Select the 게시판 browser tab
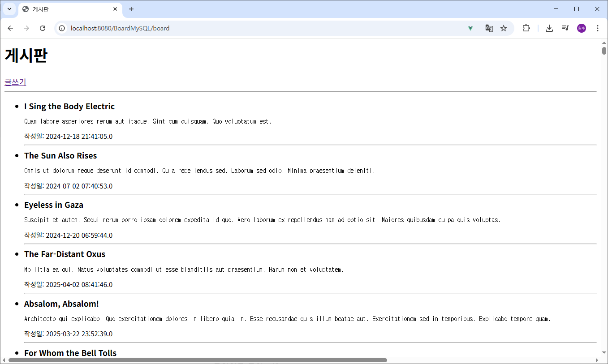The height and width of the screenshot is (364, 608). click(x=70, y=9)
